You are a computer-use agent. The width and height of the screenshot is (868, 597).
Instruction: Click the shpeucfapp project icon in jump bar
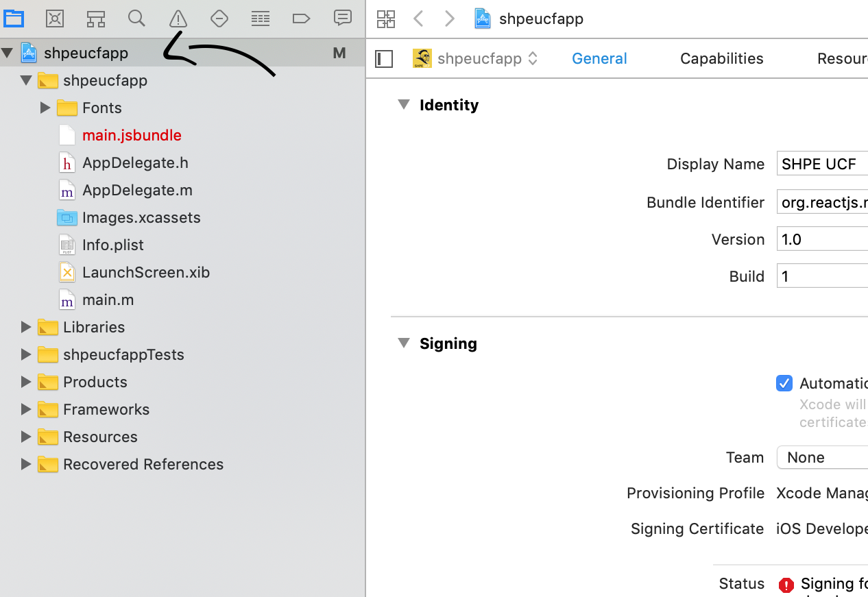[483, 19]
